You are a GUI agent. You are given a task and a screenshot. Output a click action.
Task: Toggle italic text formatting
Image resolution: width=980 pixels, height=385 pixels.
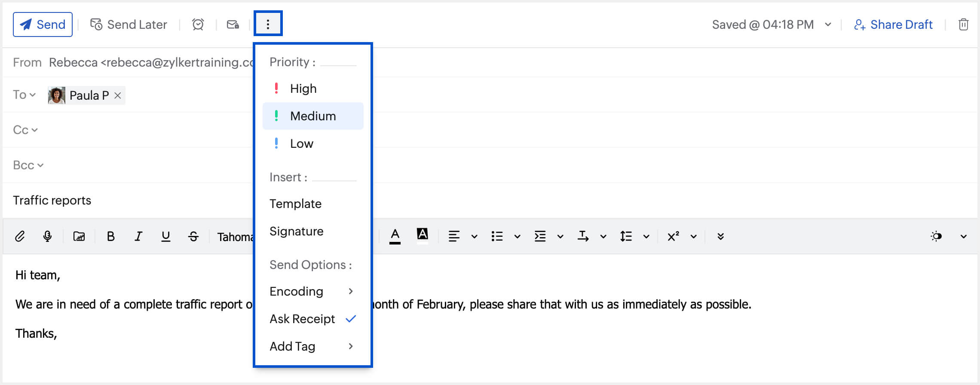point(138,236)
